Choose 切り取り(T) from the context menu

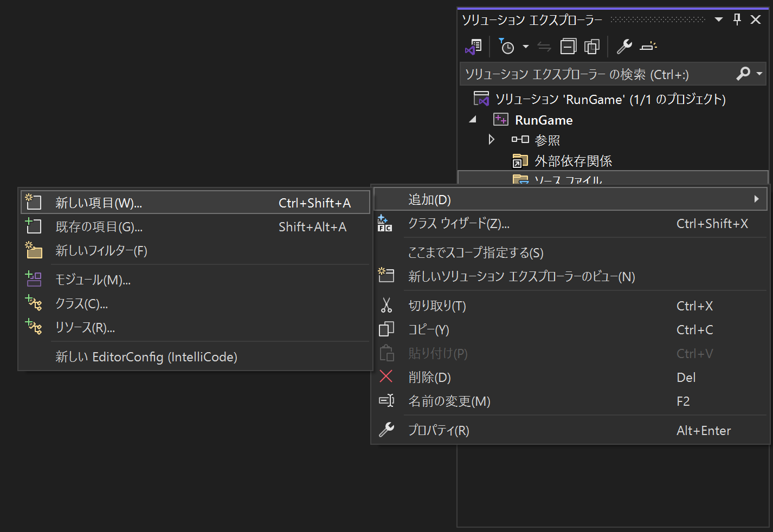pyautogui.click(x=570, y=306)
